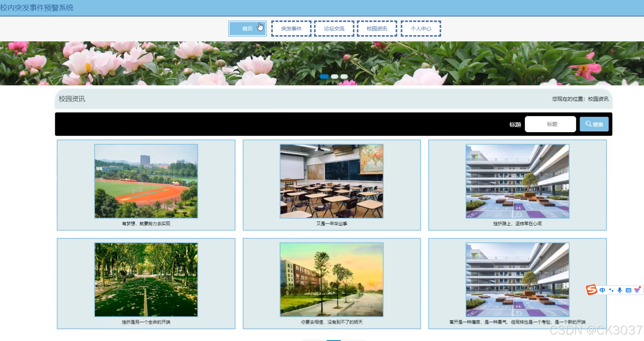Select the second carousel indicator dot
This screenshot has width=644, height=341.
click(335, 77)
